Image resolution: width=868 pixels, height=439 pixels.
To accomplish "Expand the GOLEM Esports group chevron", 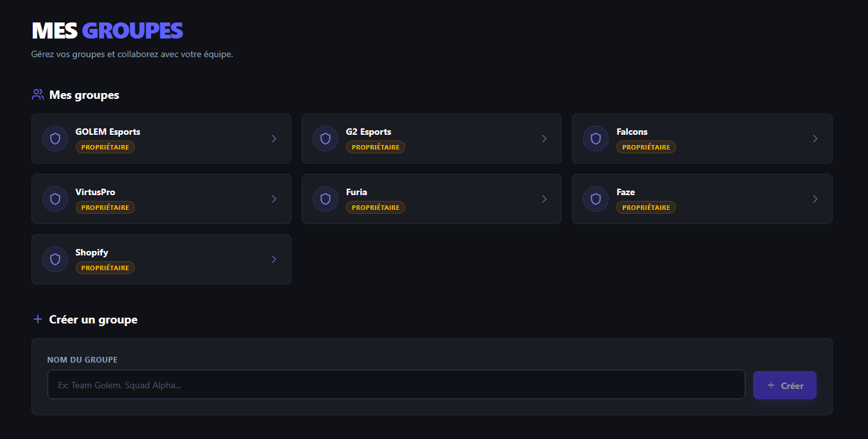I will coord(274,138).
